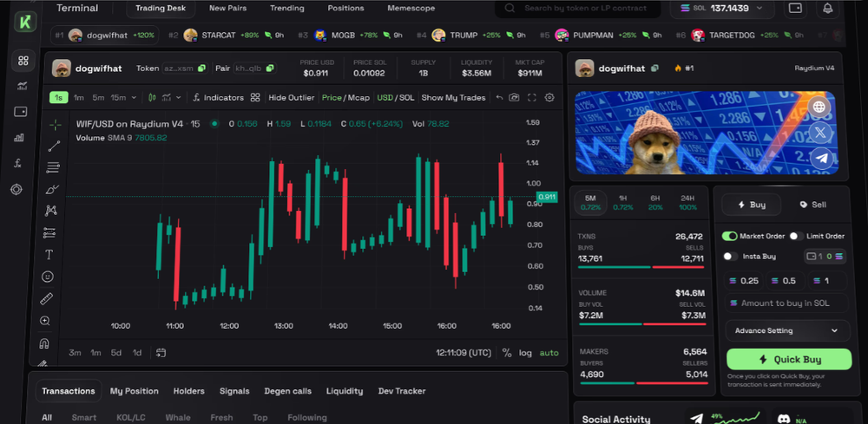
Task: Switch to the Memescope tab
Action: [x=411, y=9]
